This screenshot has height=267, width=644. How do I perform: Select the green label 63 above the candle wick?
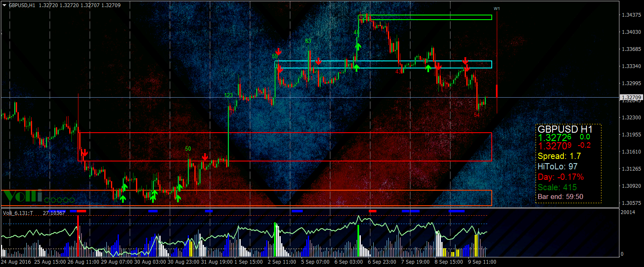click(308, 41)
